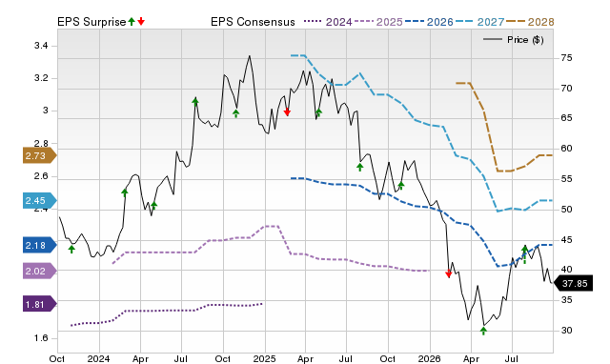This screenshot has height=364, width=610.
Task: Click green surprise arrow in March 2024
Action: tap(125, 192)
